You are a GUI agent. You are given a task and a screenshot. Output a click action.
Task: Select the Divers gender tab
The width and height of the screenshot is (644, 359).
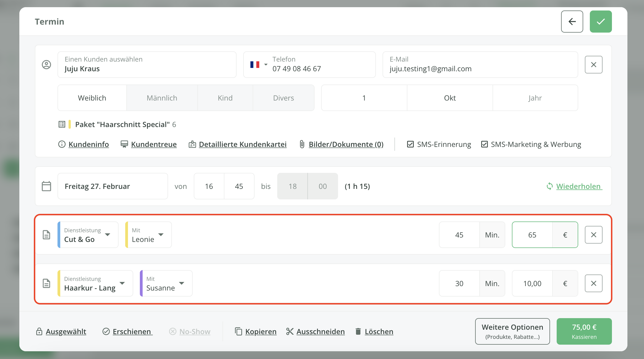[283, 98]
